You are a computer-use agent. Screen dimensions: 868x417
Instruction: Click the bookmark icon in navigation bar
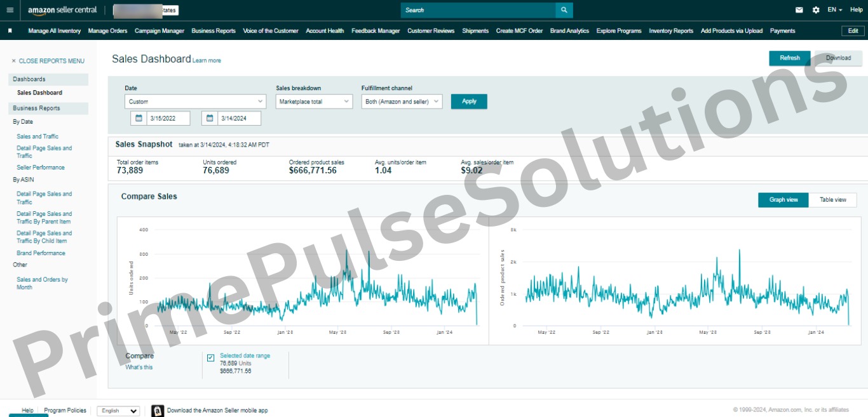(10, 30)
